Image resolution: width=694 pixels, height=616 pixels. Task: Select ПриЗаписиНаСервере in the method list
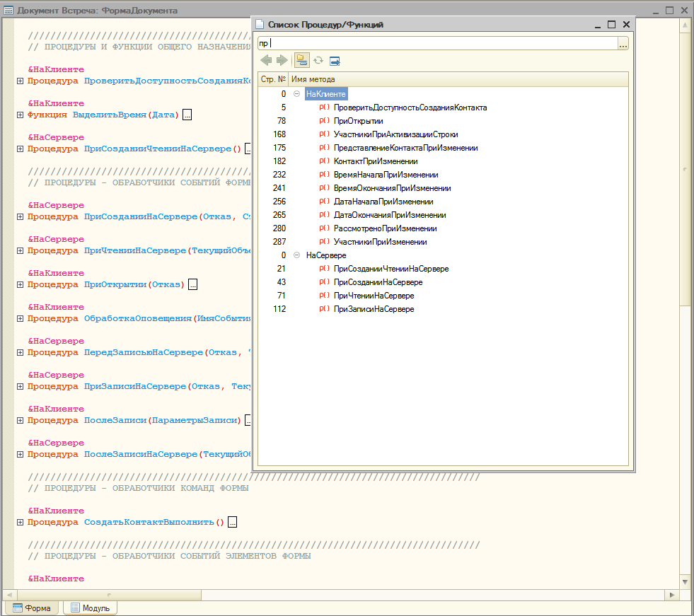tap(374, 309)
